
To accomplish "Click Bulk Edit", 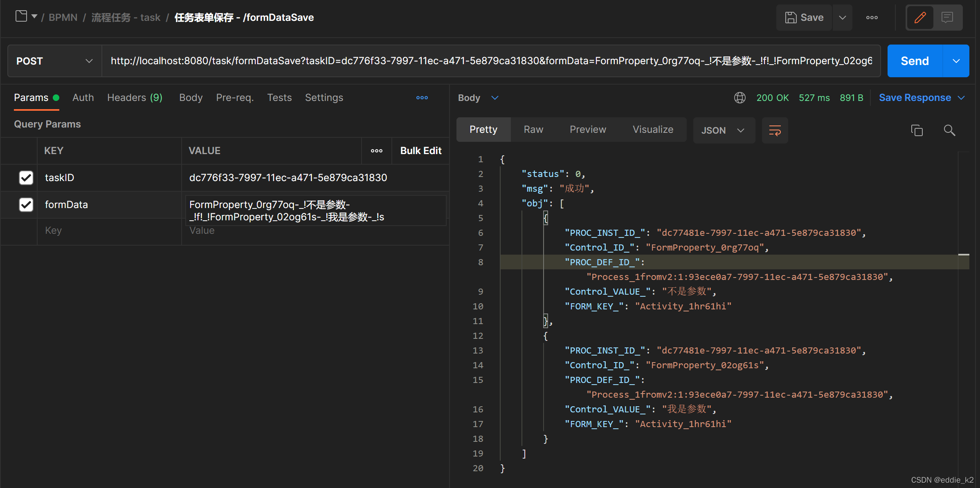I will click(421, 151).
